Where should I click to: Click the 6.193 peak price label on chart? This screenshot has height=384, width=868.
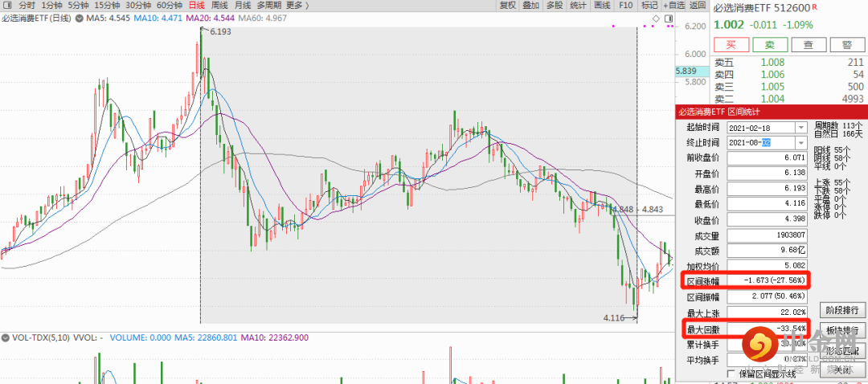pyautogui.click(x=220, y=32)
